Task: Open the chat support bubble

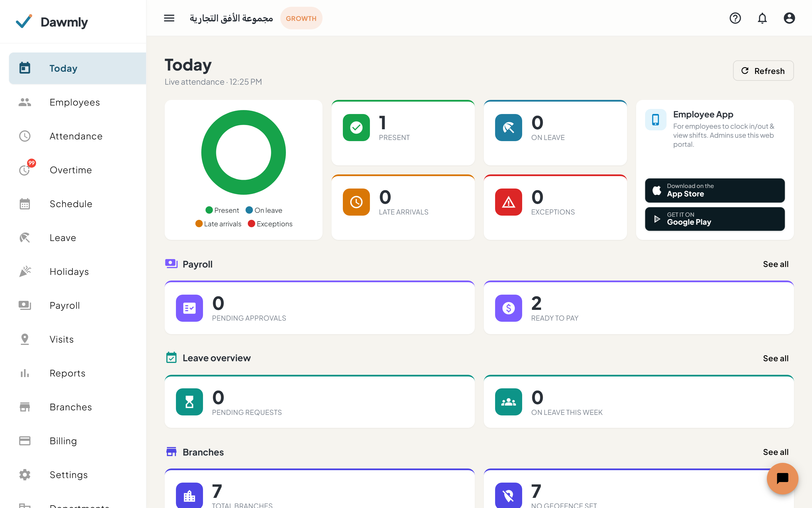Action: [782, 478]
